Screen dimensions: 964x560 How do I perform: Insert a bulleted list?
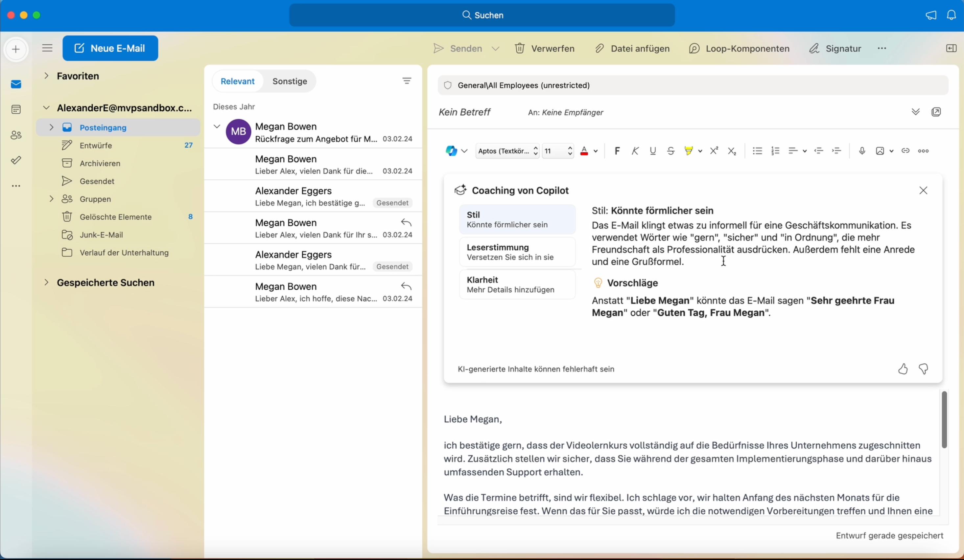click(757, 151)
